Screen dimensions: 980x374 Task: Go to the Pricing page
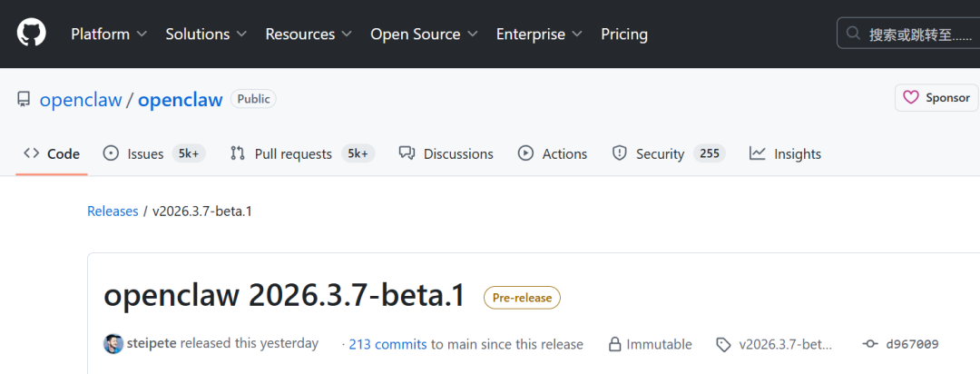click(x=624, y=34)
